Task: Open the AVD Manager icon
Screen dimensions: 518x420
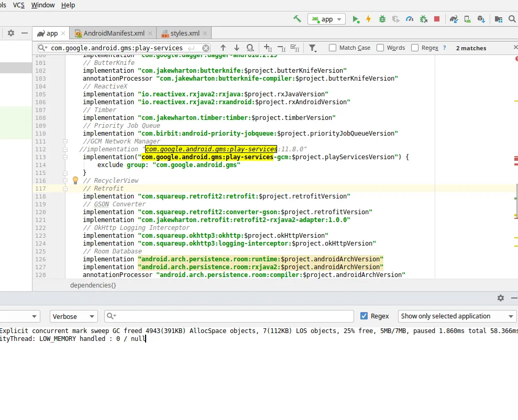Action: [467, 19]
